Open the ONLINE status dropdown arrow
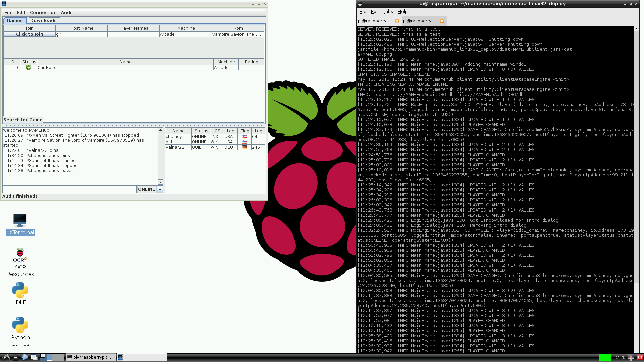This screenshot has width=644, height=362. [160, 189]
